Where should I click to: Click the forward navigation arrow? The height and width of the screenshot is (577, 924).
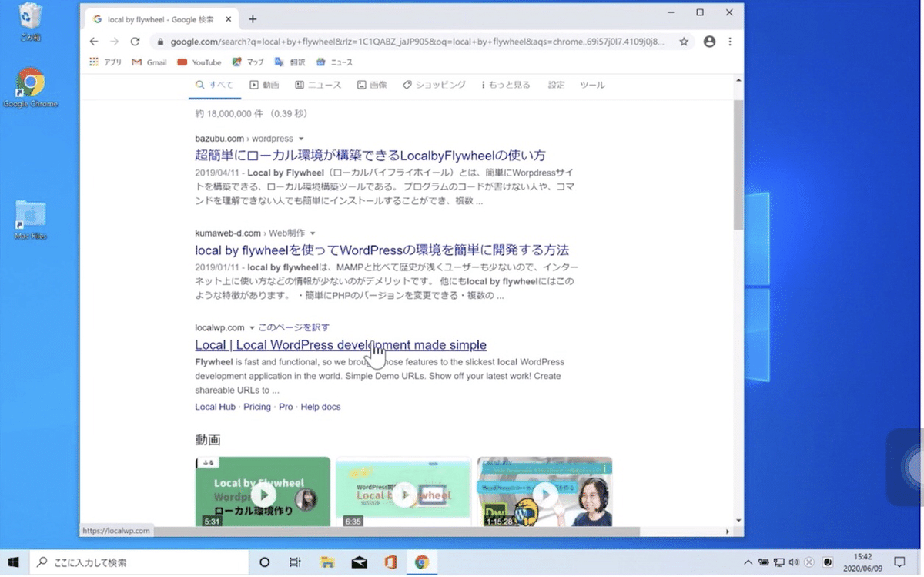coord(114,42)
